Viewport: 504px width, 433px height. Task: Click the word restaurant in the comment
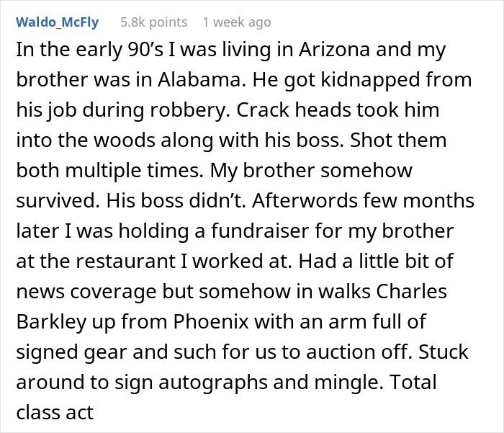click(x=125, y=262)
